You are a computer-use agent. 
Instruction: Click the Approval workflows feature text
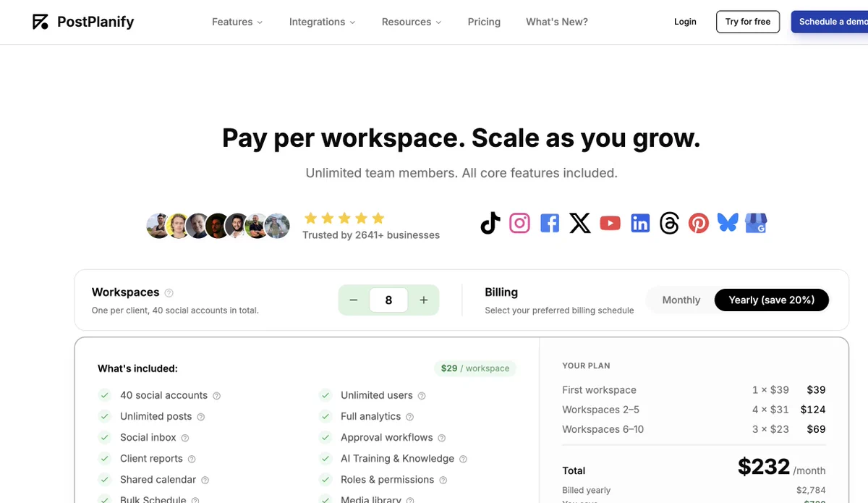coord(387,437)
